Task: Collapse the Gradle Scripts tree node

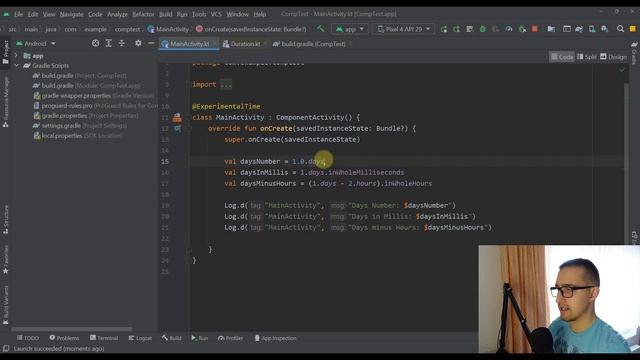Action: [x=16, y=65]
